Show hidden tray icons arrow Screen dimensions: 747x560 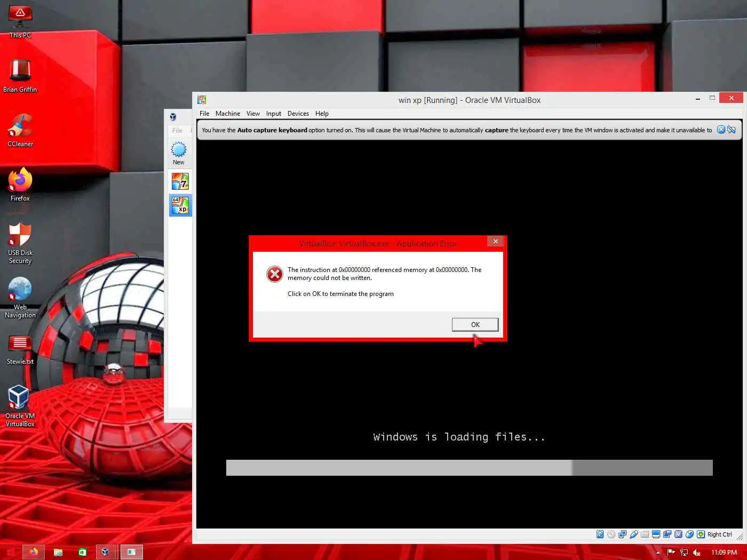click(658, 553)
